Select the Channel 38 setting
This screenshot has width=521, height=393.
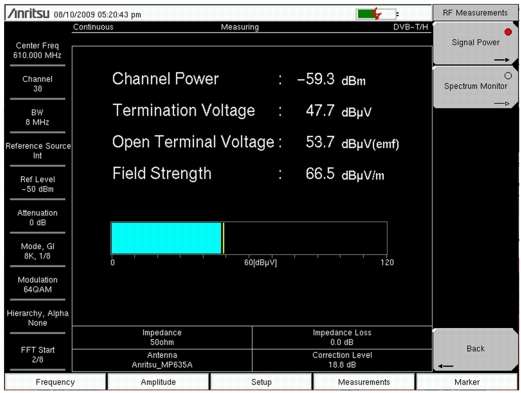tap(37, 84)
